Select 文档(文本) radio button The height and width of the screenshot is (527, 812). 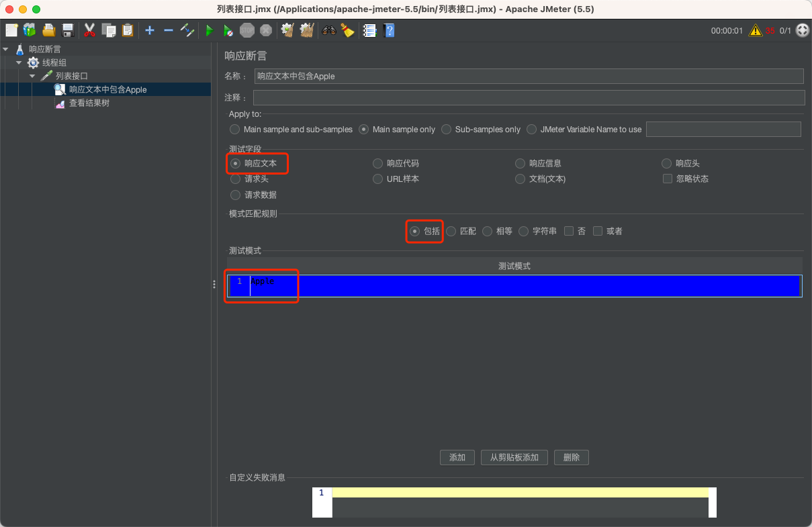click(521, 179)
